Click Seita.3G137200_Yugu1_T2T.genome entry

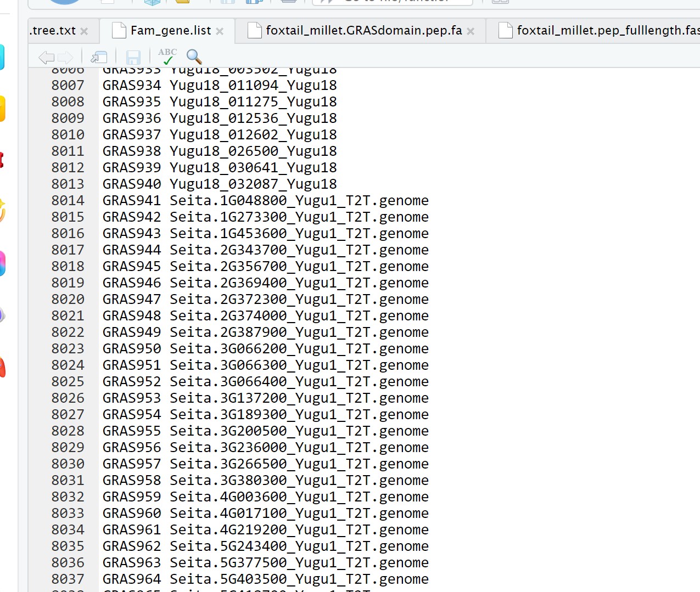tap(299, 398)
